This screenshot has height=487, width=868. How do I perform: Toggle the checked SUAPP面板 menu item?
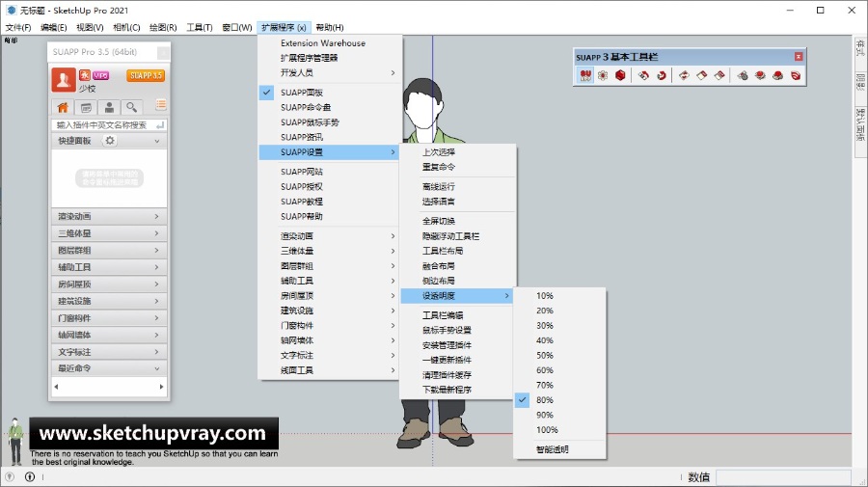coord(331,93)
